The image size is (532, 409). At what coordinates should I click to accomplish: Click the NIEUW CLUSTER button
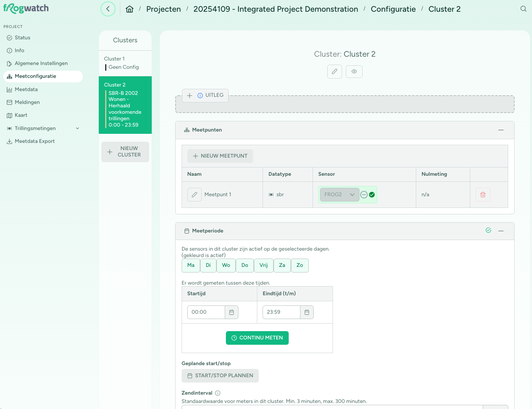pos(125,152)
